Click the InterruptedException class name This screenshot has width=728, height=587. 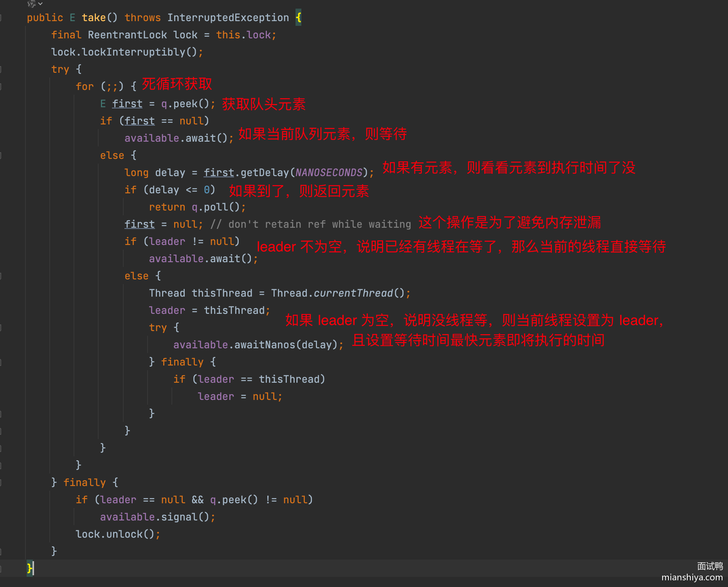(x=228, y=18)
